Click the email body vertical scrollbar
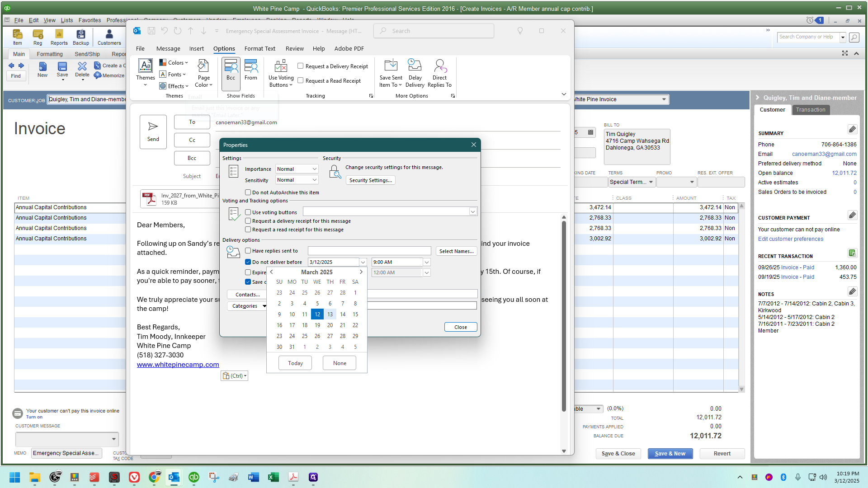Image resolution: width=868 pixels, height=488 pixels. point(564,316)
